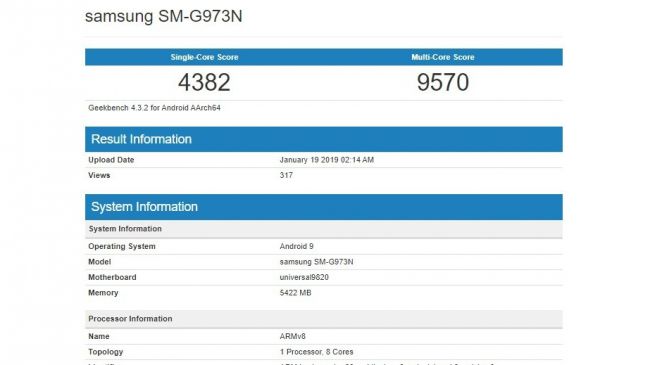Select the Model label
The image size is (650, 365).
click(x=99, y=262)
